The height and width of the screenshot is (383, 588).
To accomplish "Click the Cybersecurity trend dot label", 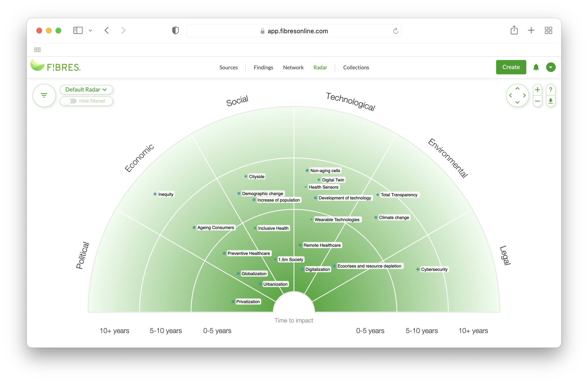I will (x=434, y=269).
